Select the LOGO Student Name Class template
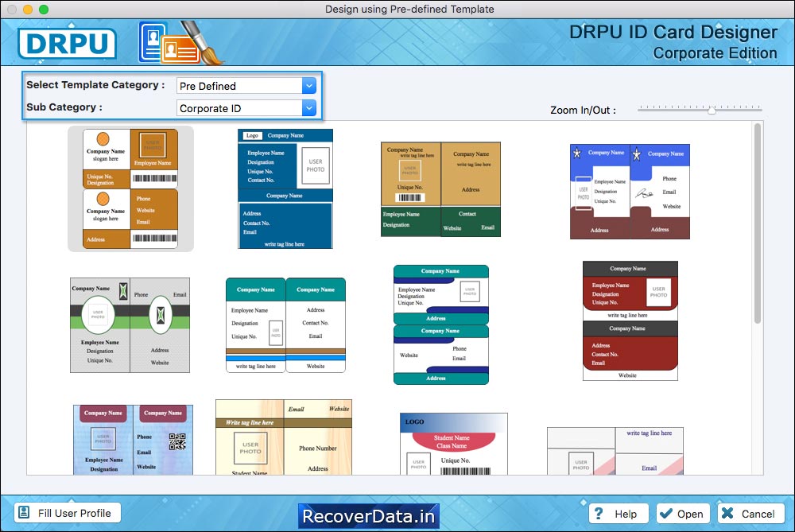This screenshot has height=532, width=795. coord(454,444)
